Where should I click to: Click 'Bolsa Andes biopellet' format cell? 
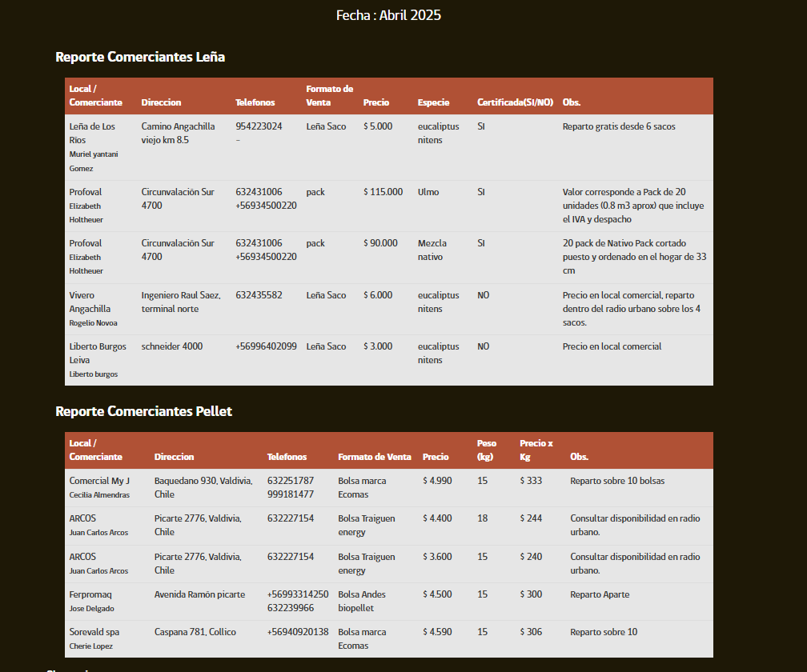(x=362, y=601)
